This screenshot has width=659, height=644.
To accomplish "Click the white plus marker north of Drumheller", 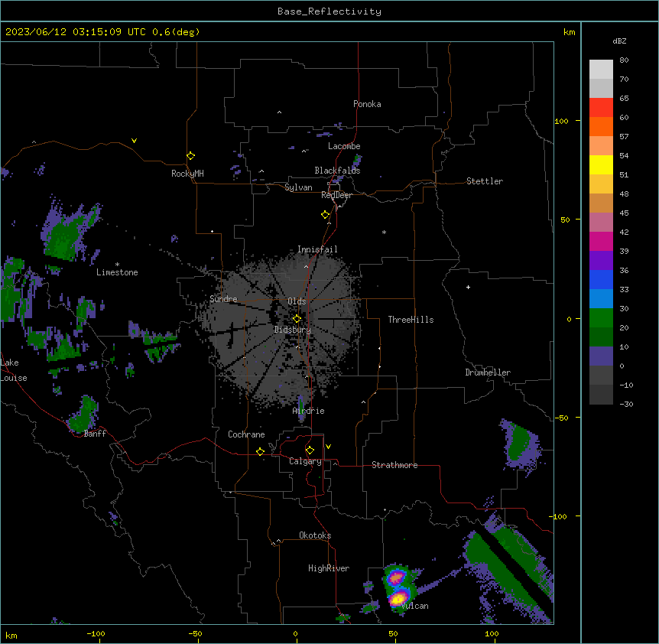I will (x=468, y=287).
